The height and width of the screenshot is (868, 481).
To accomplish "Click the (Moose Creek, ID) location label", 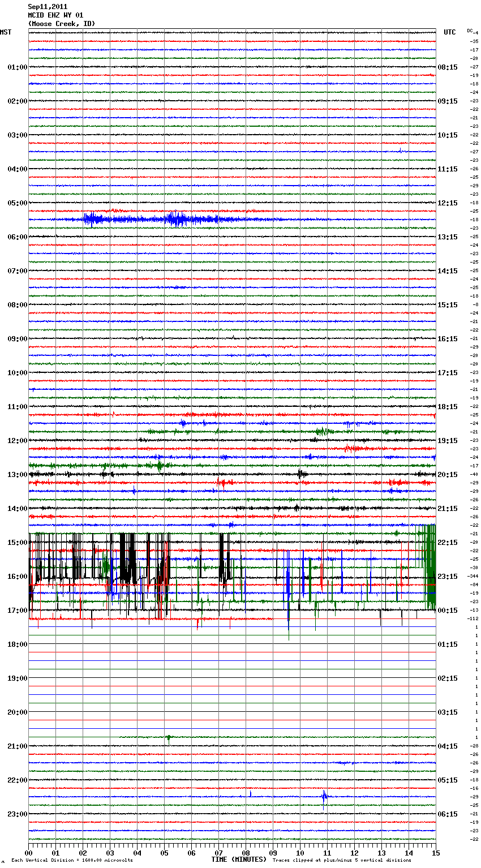I will [x=62, y=24].
